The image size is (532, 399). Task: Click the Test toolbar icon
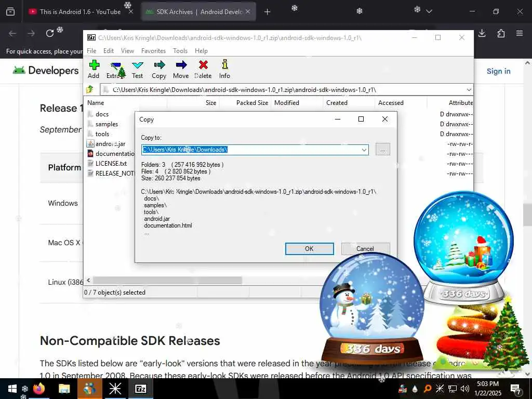[137, 65]
